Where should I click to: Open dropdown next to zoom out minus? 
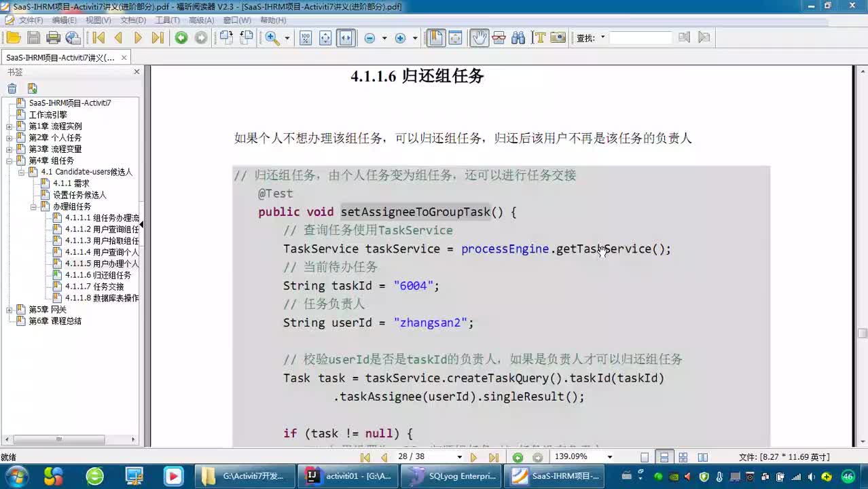click(x=384, y=38)
